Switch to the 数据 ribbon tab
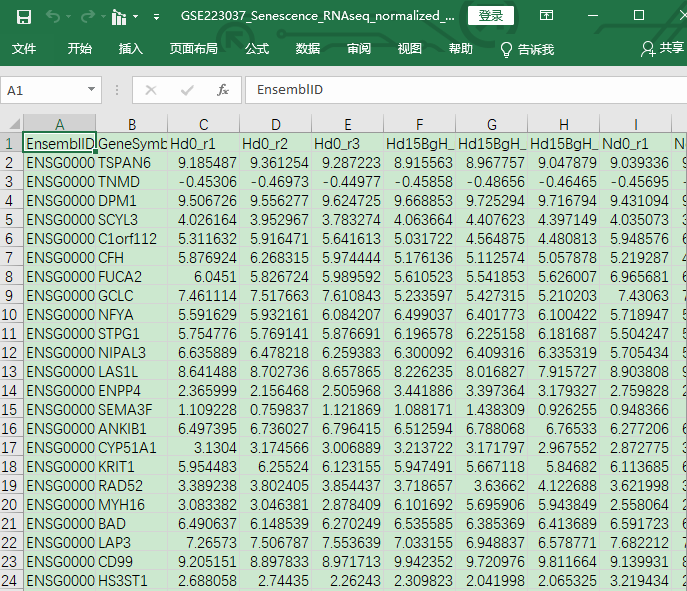 pos(308,49)
